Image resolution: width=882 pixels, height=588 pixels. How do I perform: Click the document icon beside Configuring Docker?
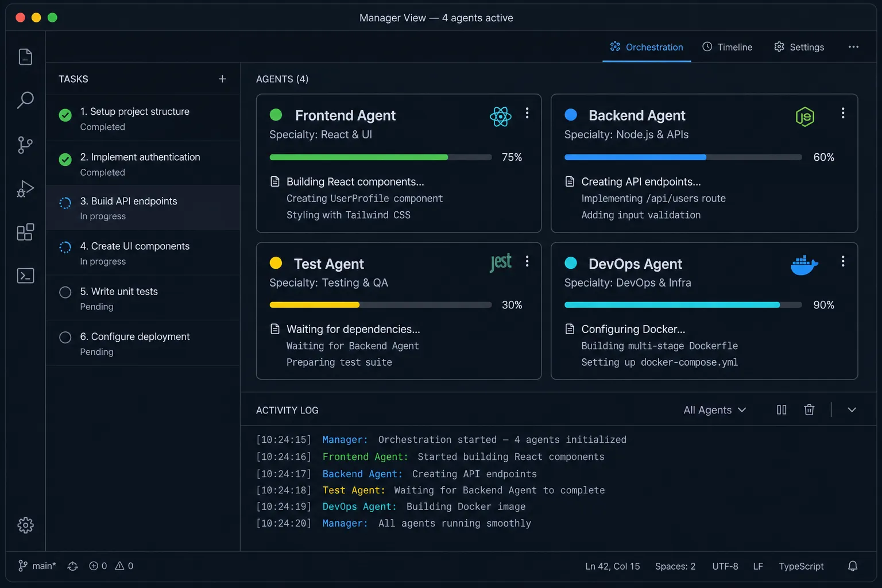coord(570,329)
